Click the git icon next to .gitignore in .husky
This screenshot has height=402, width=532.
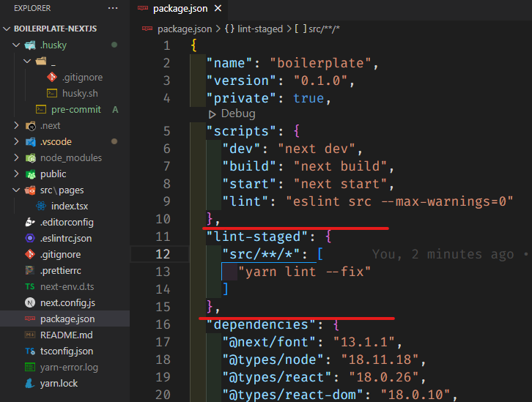(x=51, y=77)
